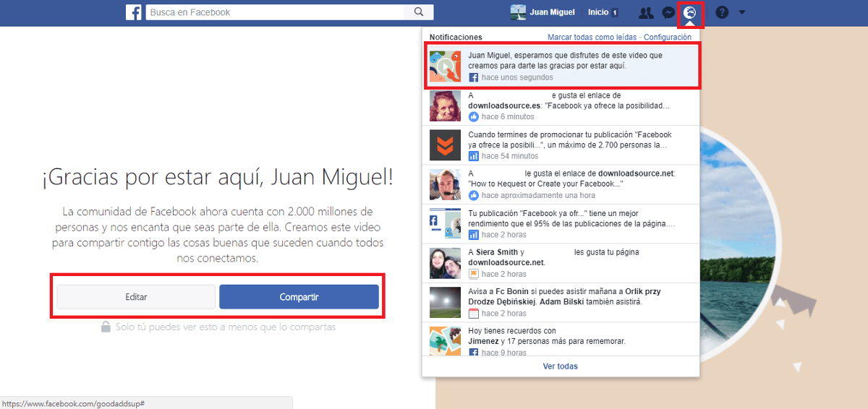Open Fc Bonin event invitation notification
The image size is (868, 409).
click(561, 303)
